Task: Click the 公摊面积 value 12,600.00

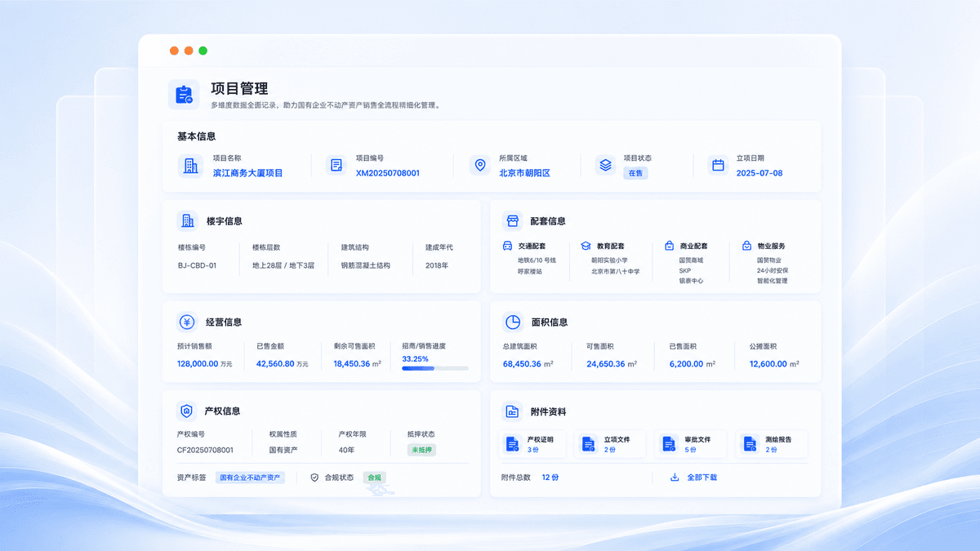Action: 768,364
